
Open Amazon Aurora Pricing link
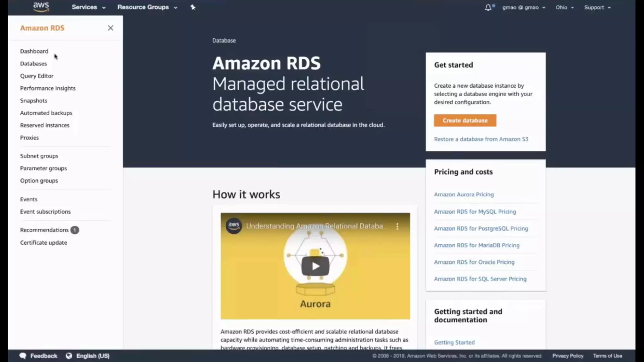[x=464, y=195]
